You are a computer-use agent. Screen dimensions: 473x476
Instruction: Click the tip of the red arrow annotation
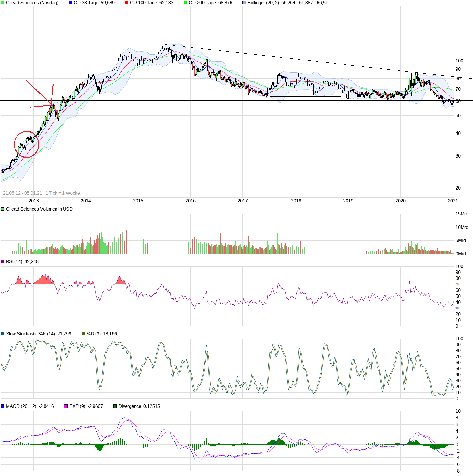point(52,105)
